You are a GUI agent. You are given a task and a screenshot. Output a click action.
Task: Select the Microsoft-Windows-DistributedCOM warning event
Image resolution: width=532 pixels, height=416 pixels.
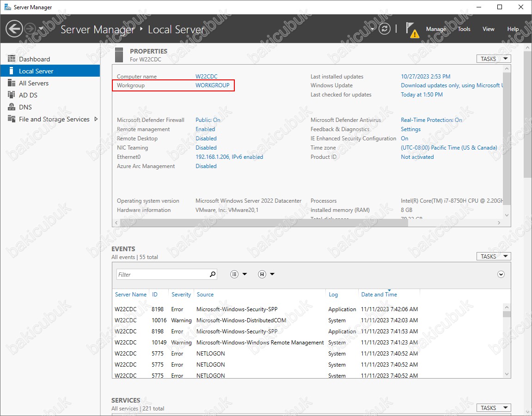tap(307, 320)
